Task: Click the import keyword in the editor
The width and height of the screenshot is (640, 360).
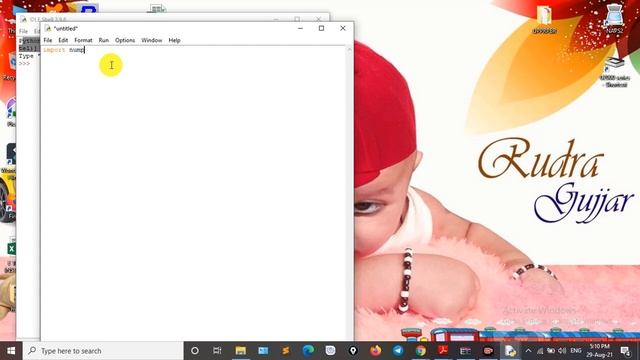Action: (54, 50)
